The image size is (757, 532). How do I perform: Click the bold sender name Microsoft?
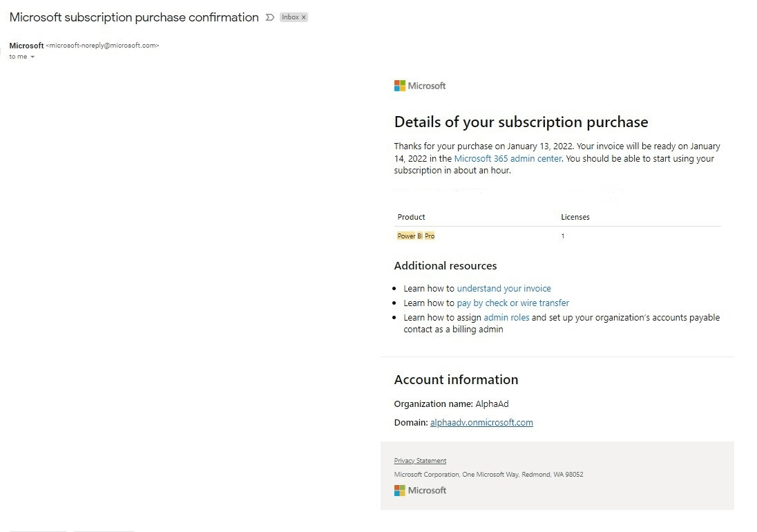[x=26, y=46]
